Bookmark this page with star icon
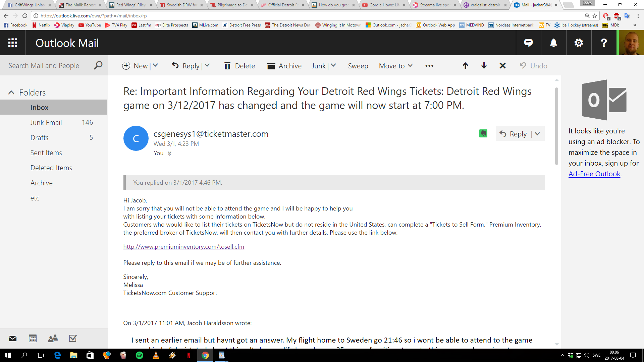 tap(595, 16)
